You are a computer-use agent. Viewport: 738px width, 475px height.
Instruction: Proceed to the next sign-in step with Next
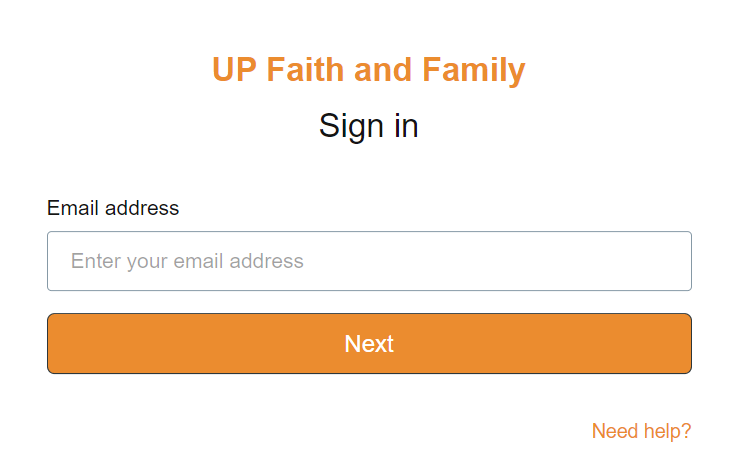(369, 344)
